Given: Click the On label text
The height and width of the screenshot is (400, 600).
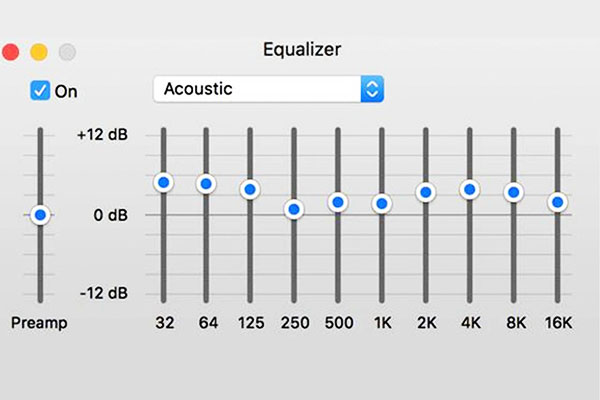Looking at the screenshot, I should point(66,91).
